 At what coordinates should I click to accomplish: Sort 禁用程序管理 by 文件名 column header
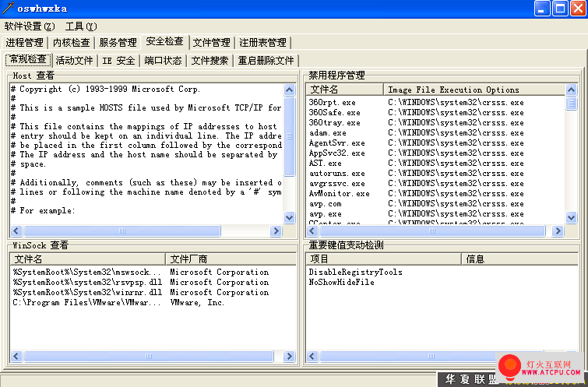tap(345, 90)
